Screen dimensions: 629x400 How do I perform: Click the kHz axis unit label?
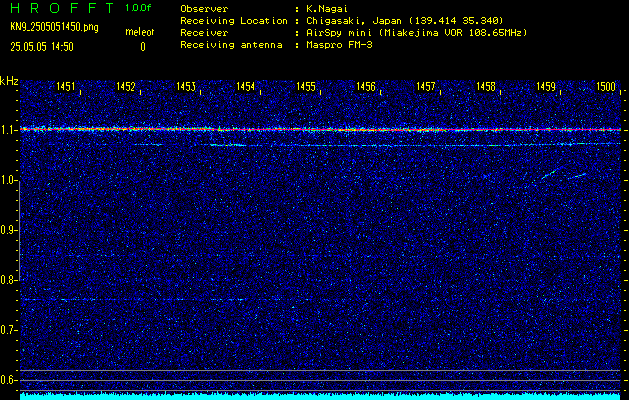9,81
